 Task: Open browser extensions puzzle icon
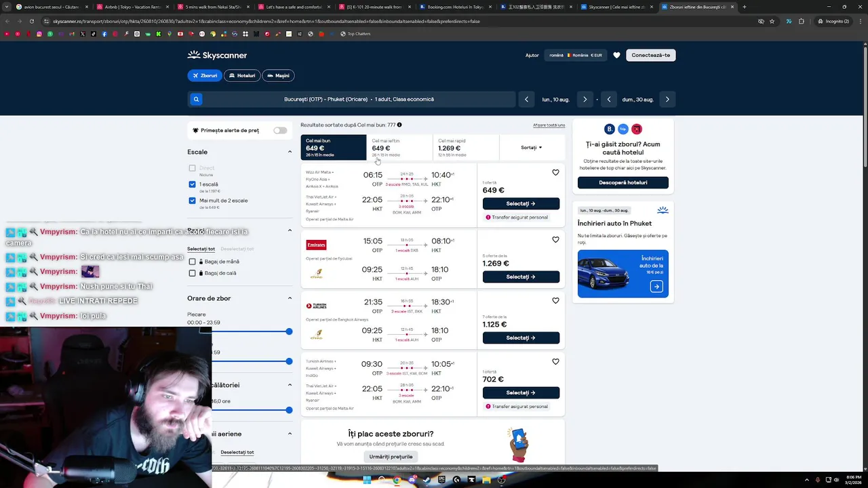(802, 21)
